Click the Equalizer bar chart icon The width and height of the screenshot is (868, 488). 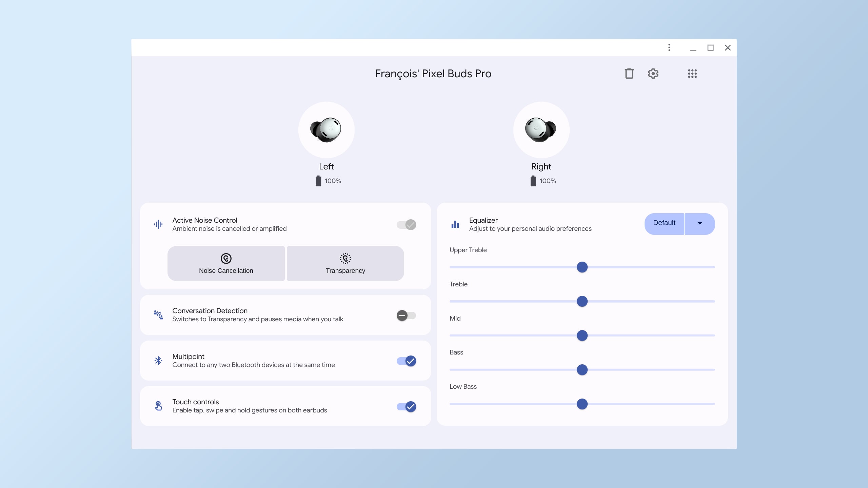455,224
